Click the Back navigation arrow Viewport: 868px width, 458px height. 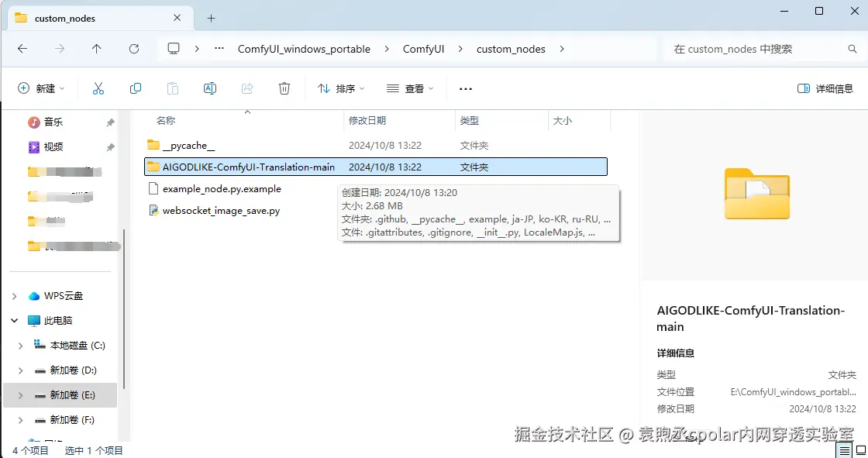[22, 48]
